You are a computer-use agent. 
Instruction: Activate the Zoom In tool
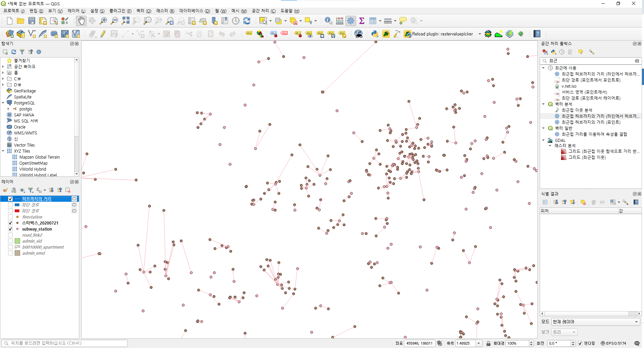coord(103,21)
